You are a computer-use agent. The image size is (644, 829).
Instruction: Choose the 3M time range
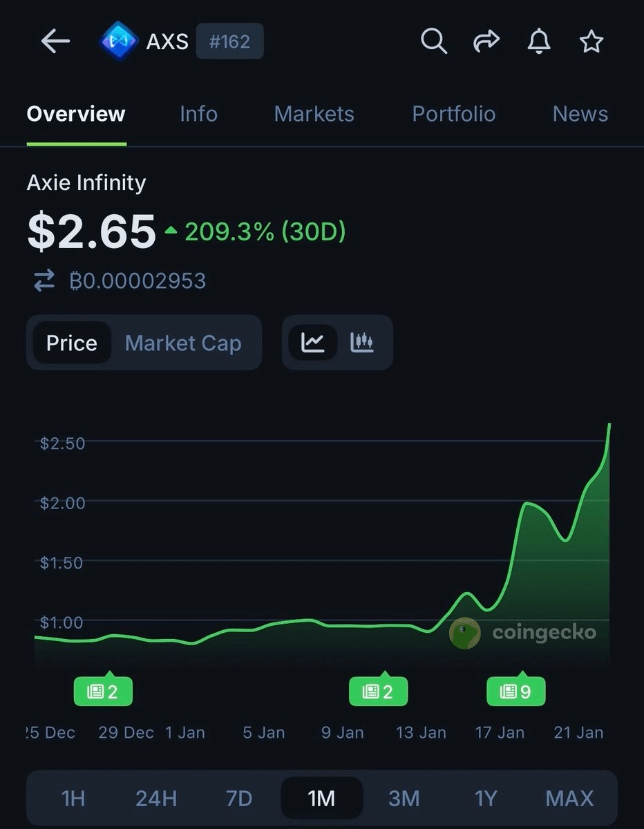404,799
